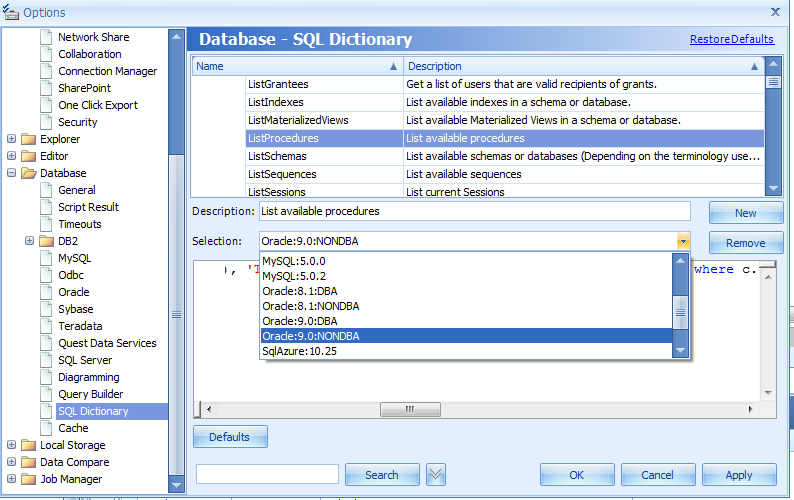Image resolution: width=794 pixels, height=500 pixels.
Task: Open the Network Share options page
Action: 94,37
